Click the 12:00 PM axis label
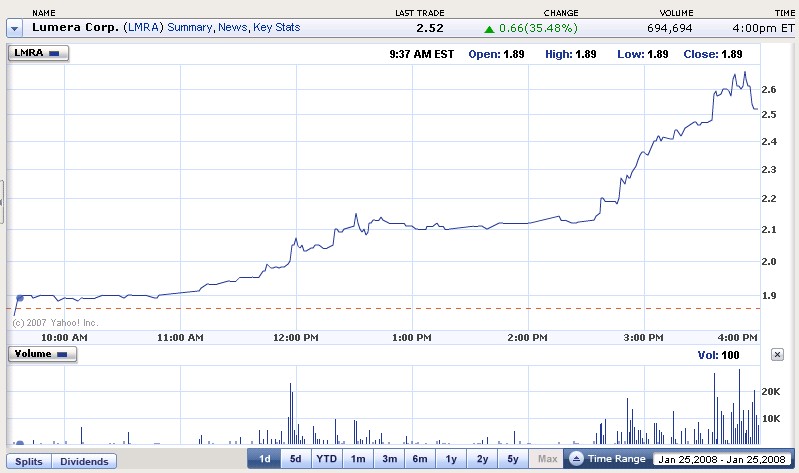This screenshot has width=799, height=473. click(296, 337)
